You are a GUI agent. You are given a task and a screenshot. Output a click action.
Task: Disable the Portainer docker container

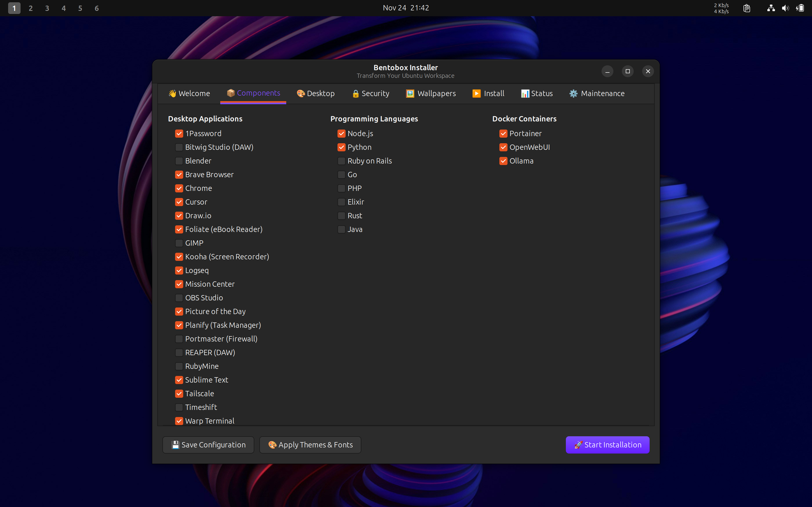(x=503, y=133)
